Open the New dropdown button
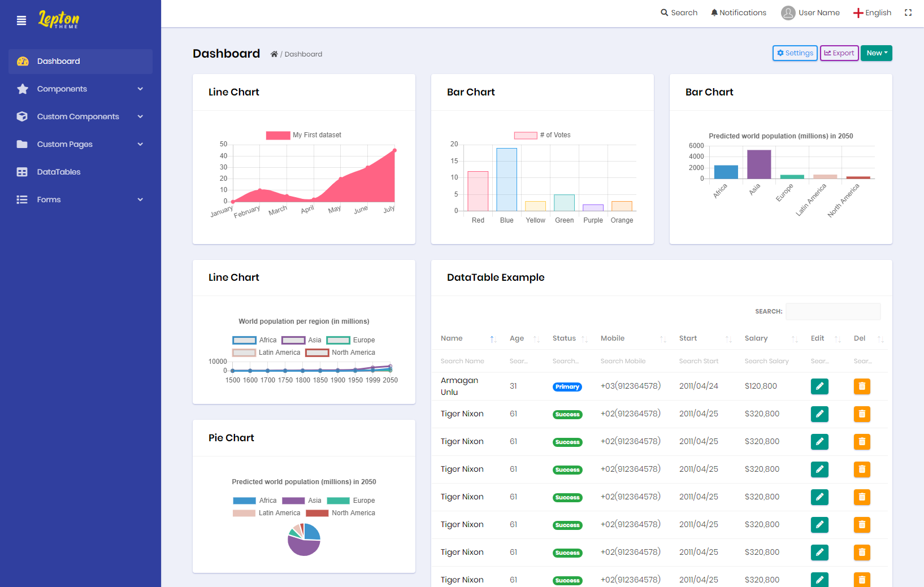Screen dimensions: 924x587 876,53
